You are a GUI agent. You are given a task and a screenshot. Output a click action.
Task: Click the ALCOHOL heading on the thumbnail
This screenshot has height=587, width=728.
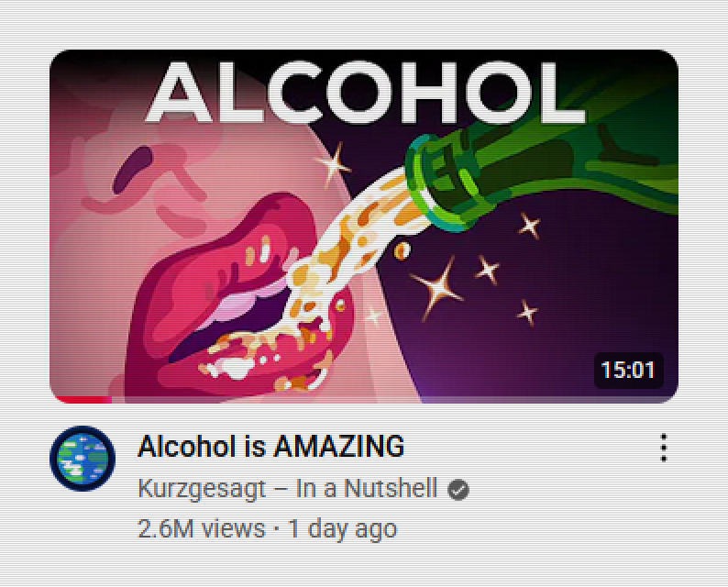366,93
